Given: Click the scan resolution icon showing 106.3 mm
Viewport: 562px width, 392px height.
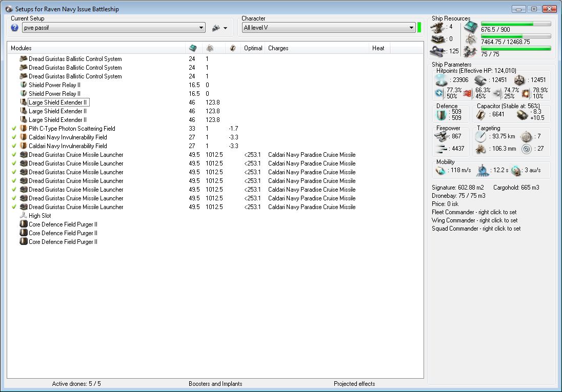Looking at the screenshot, I should (480, 149).
